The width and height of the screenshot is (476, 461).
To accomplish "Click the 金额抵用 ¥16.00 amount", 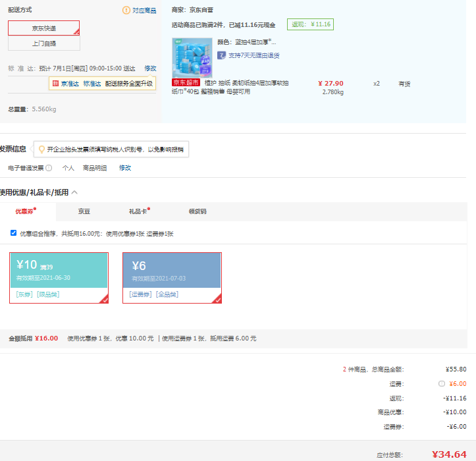I will pyautogui.click(x=46, y=339).
